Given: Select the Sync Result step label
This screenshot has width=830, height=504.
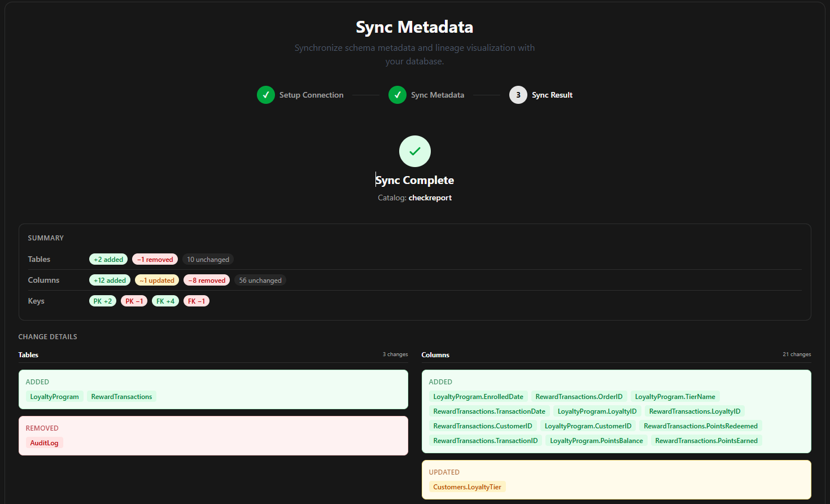Looking at the screenshot, I should pos(552,95).
